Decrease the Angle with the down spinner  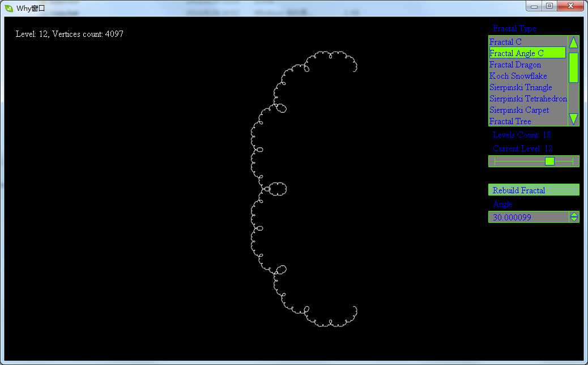[x=574, y=219]
